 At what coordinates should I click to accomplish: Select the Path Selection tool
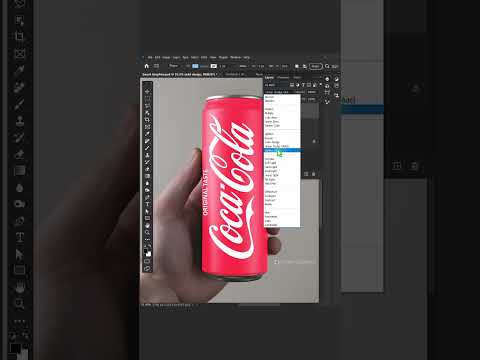pos(147,211)
